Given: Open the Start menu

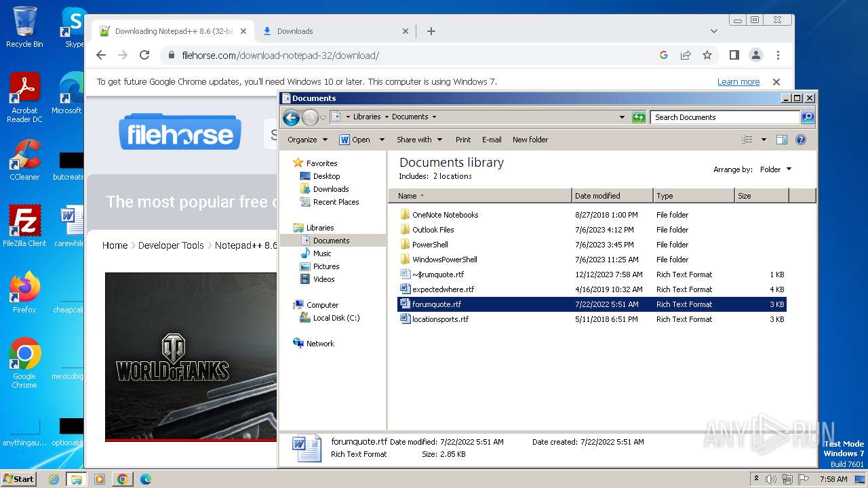Looking at the screenshot, I should tap(19, 479).
